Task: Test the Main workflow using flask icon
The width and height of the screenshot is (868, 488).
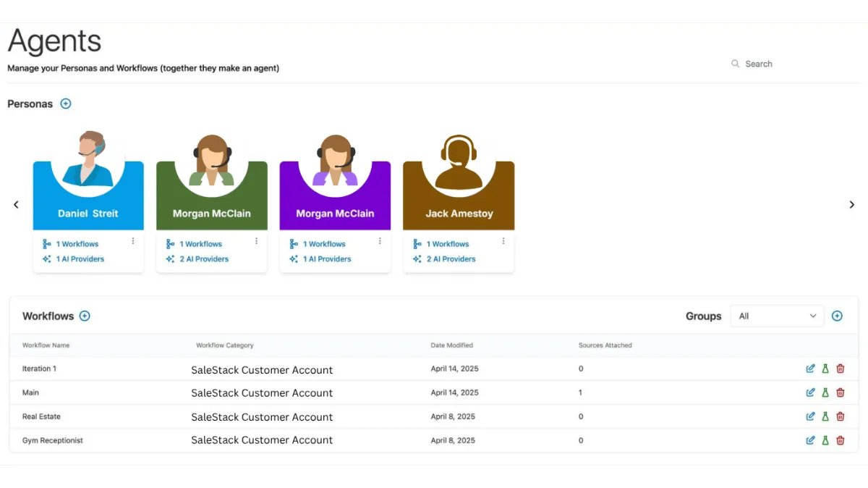Action: coord(825,392)
